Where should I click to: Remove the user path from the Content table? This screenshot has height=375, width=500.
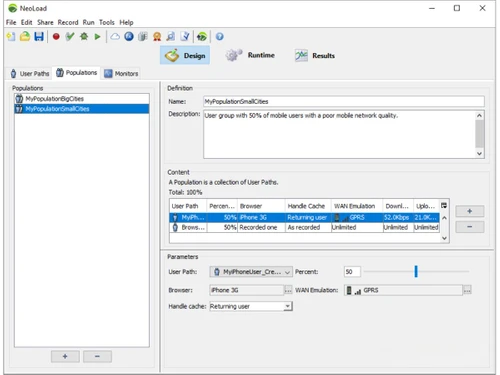click(x=470, y=227)
